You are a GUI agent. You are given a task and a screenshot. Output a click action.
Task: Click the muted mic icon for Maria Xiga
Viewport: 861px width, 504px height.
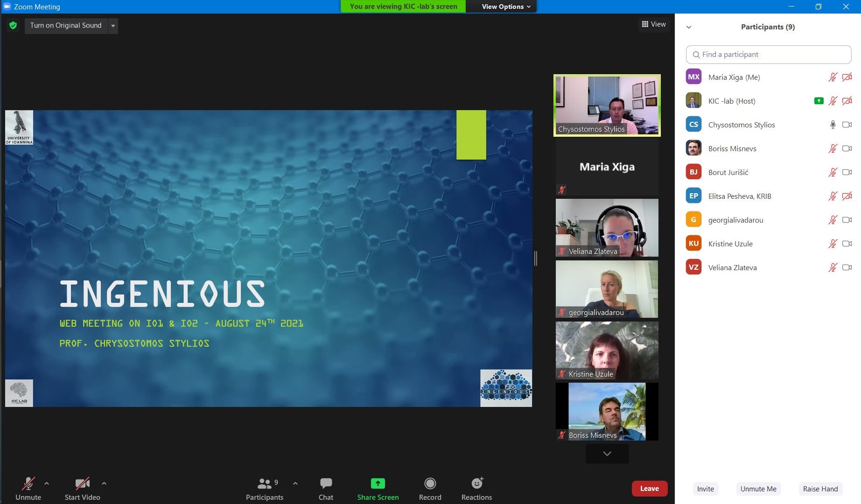(833, 77)
